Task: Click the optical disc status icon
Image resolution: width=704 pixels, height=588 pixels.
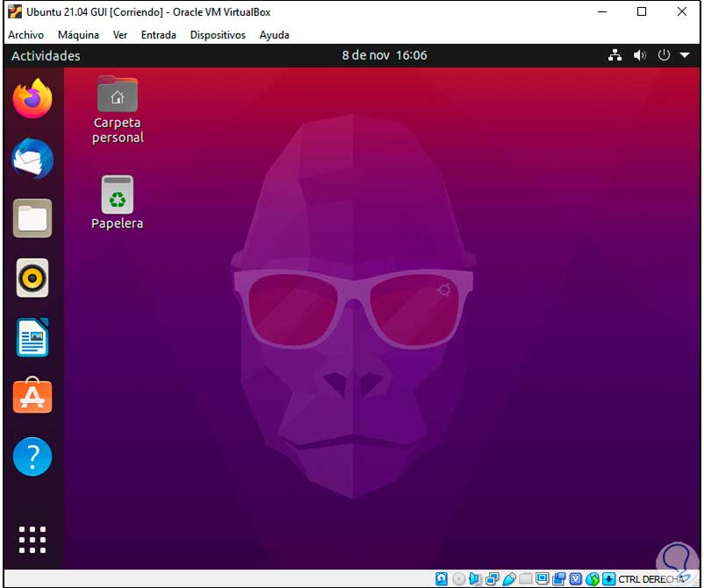Action: pos(458,578)
